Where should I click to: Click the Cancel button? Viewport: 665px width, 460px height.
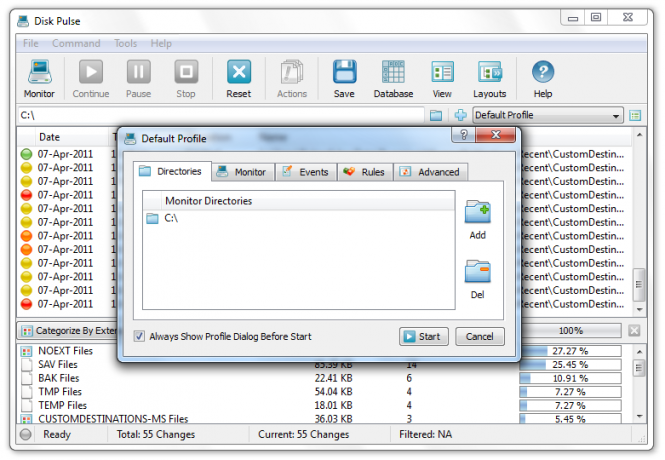click(x=480, y=337)
